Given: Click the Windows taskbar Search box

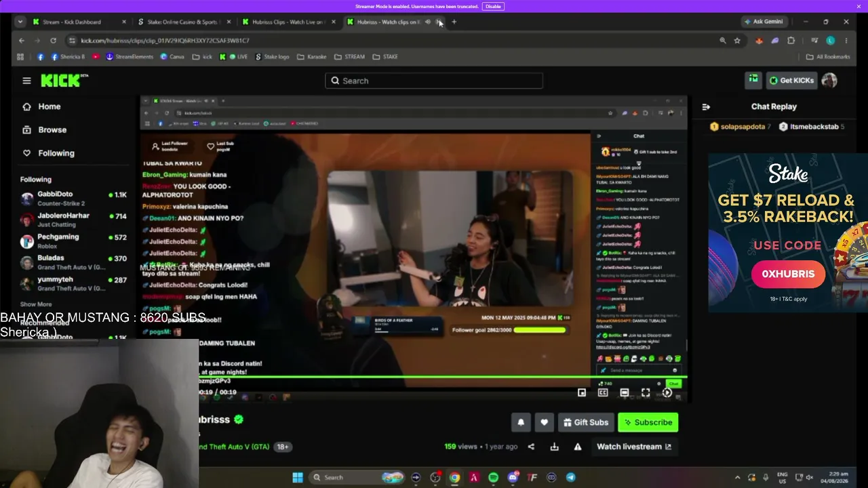Looking at the screenshot, I should pyautogui.click(x=357, y=477).
